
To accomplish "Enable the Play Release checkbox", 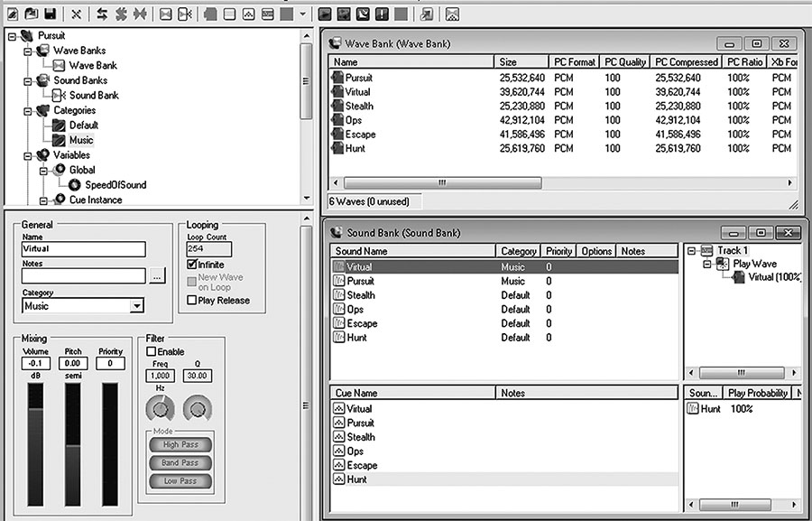I will [191, 301].
